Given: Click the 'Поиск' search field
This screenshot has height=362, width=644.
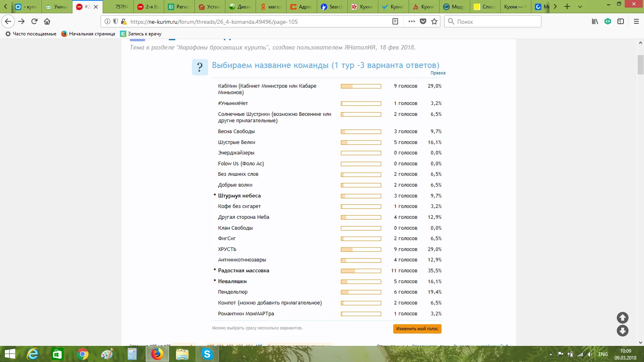Looking at the screenshot, I should tap(493, 21).
